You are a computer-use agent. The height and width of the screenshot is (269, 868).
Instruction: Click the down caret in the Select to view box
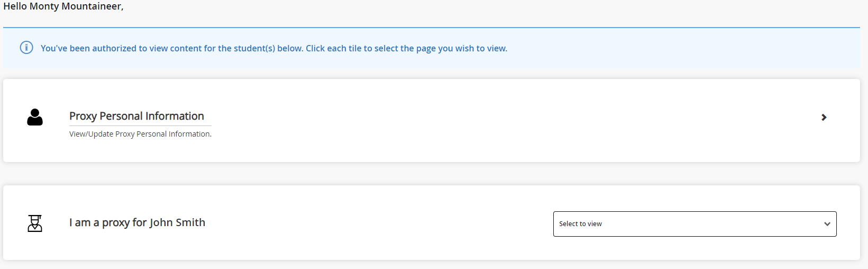click(x=827, y=224)
